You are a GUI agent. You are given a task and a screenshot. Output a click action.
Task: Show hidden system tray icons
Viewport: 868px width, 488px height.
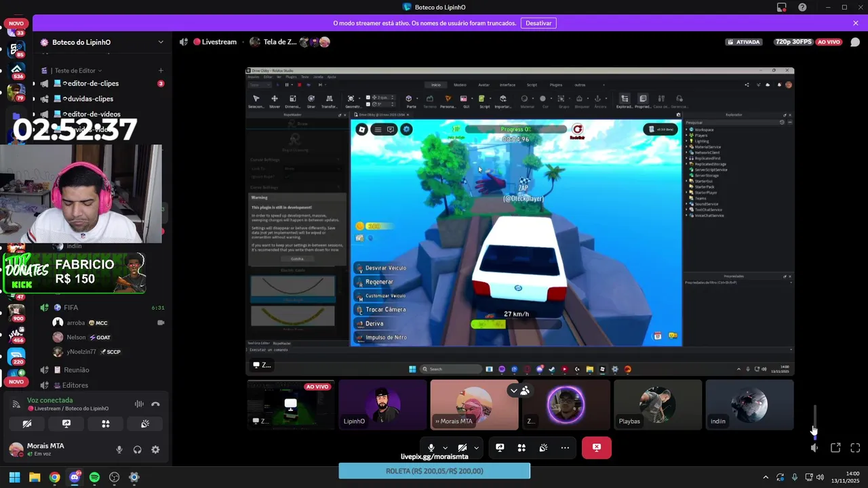pos(766,477)
